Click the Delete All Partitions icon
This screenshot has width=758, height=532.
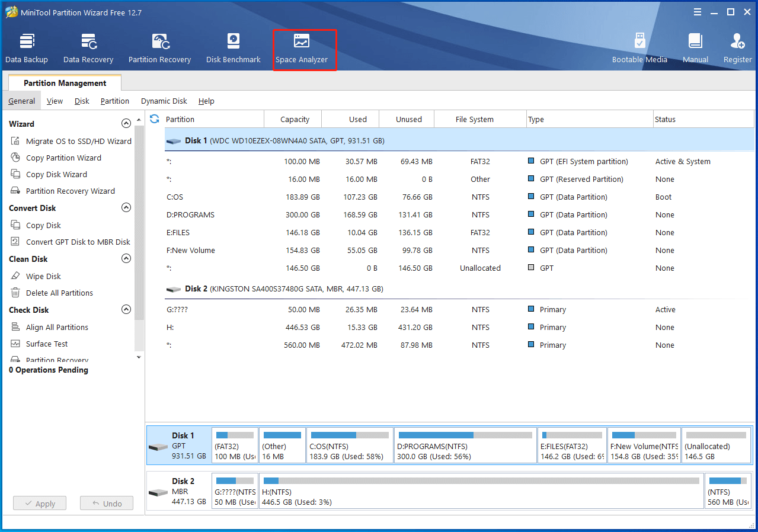(15, 293)
